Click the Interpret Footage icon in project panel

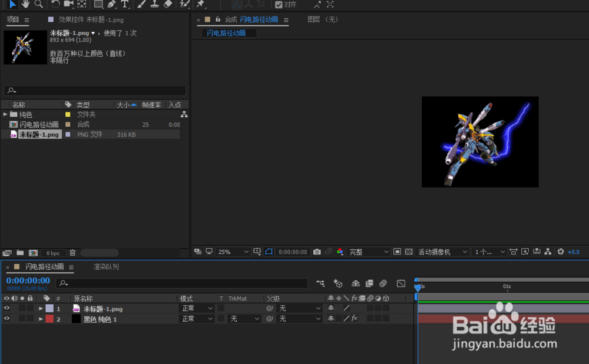pyautogui.click(x=6, y=253)
